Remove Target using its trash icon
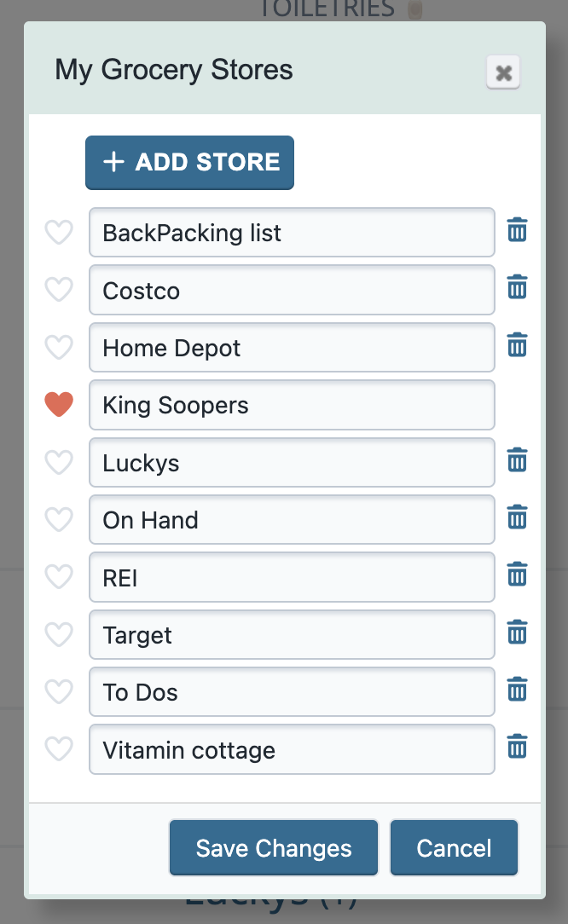The image size is (568, 924). coord(517,632)
